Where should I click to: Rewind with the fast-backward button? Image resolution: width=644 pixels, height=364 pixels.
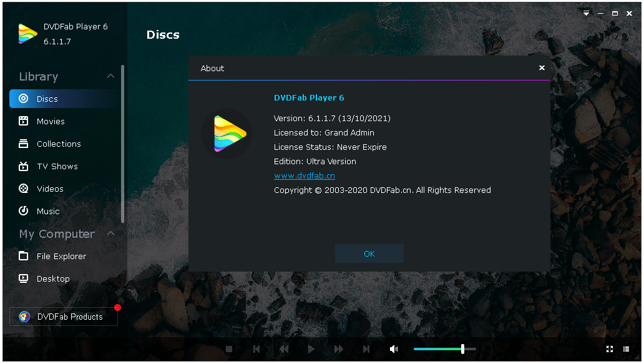click(284, 349)
